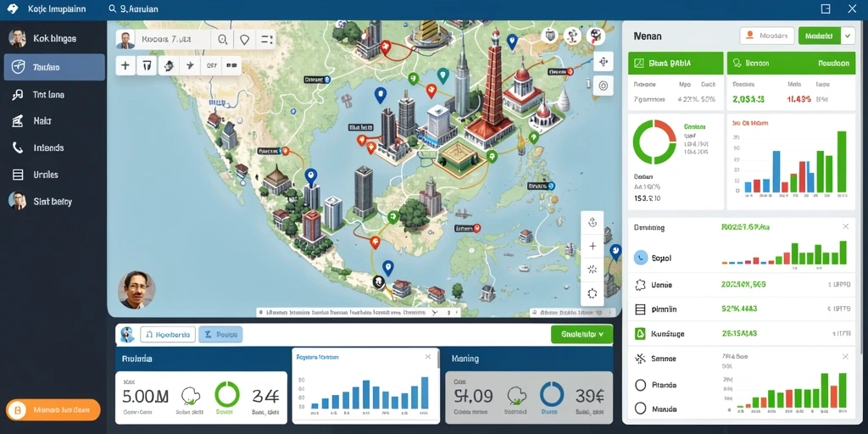
Task: Click the blue phone icon beside Sopol
Action: click(641, 258)
